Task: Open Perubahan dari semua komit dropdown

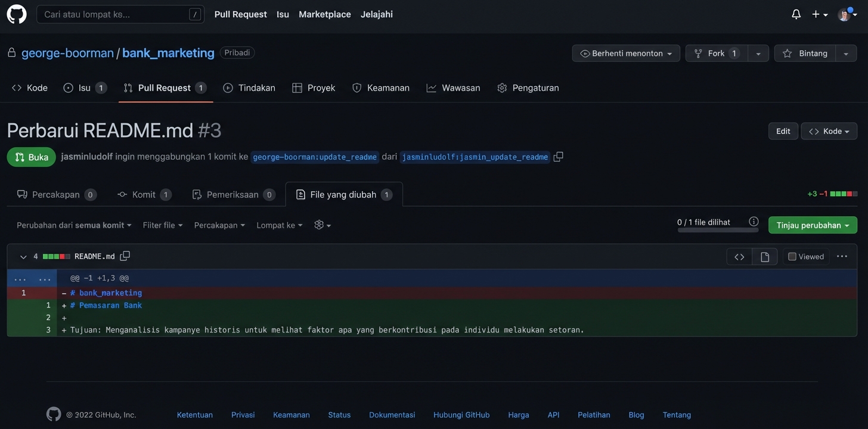Action: point(75,225)
